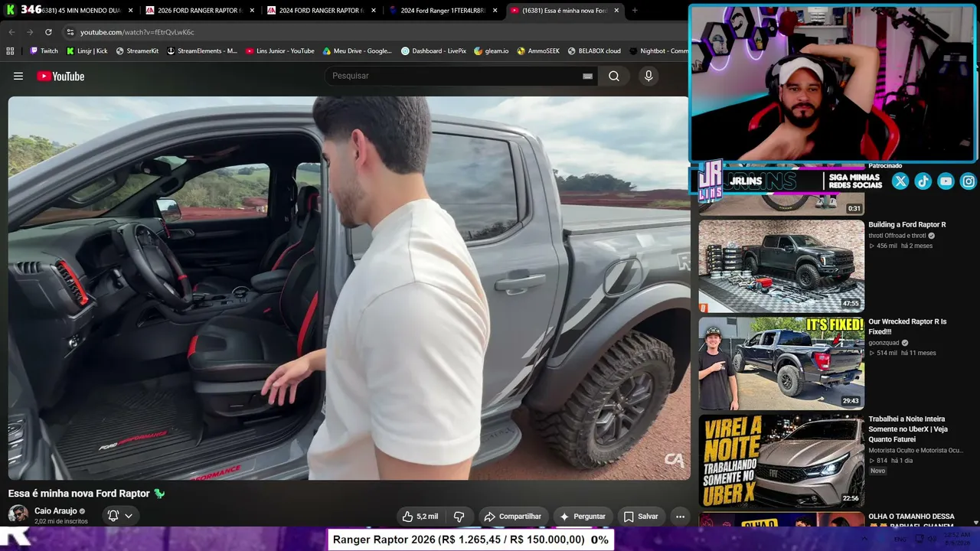The image size is (980, 551).
Task: Click the X social icon on stream overlay
Action: tap(900, 181)
